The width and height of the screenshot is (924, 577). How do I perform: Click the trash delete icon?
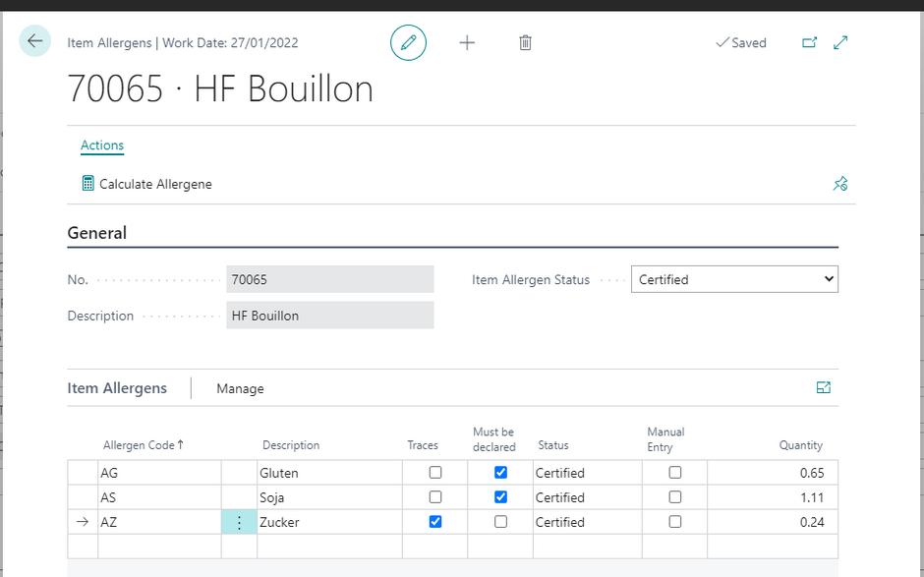click(525, 43)
